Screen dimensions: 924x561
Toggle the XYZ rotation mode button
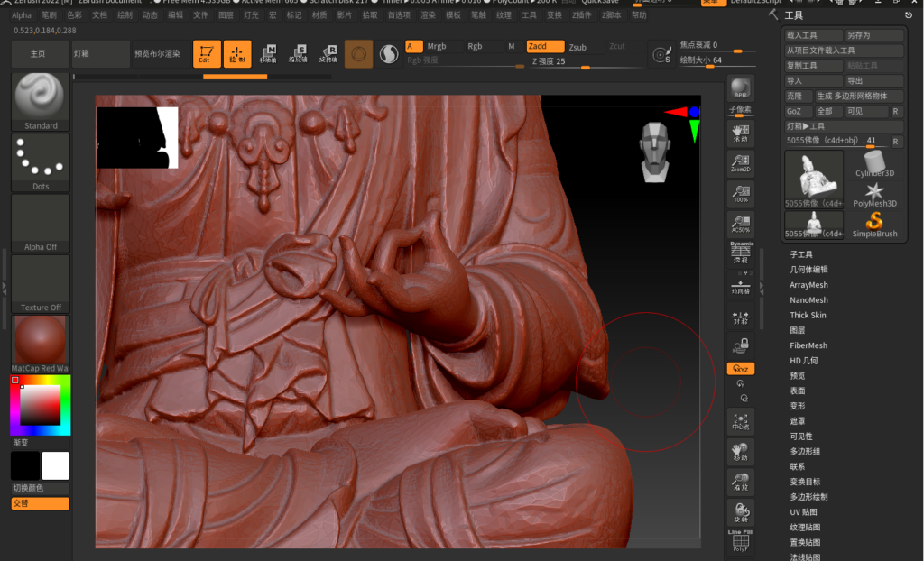point(740,369)
